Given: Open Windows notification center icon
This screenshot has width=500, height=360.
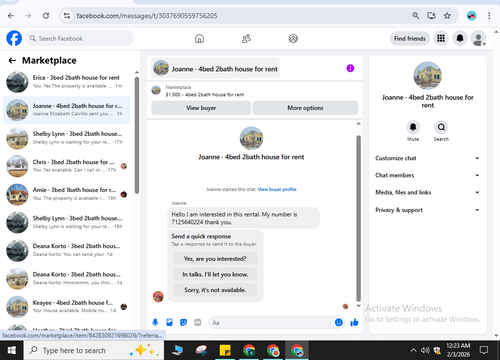Looking at the screenshot, I should tap(484, 350).
